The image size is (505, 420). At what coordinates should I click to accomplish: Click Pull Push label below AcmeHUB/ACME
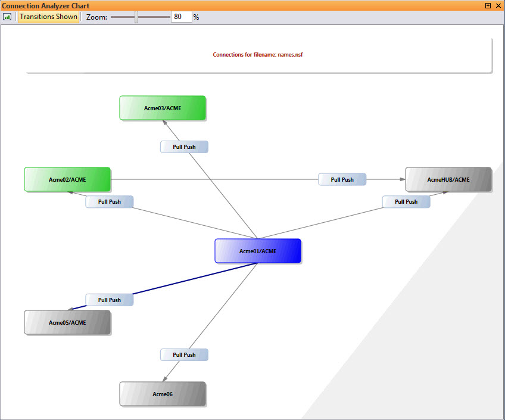[406, 202]
